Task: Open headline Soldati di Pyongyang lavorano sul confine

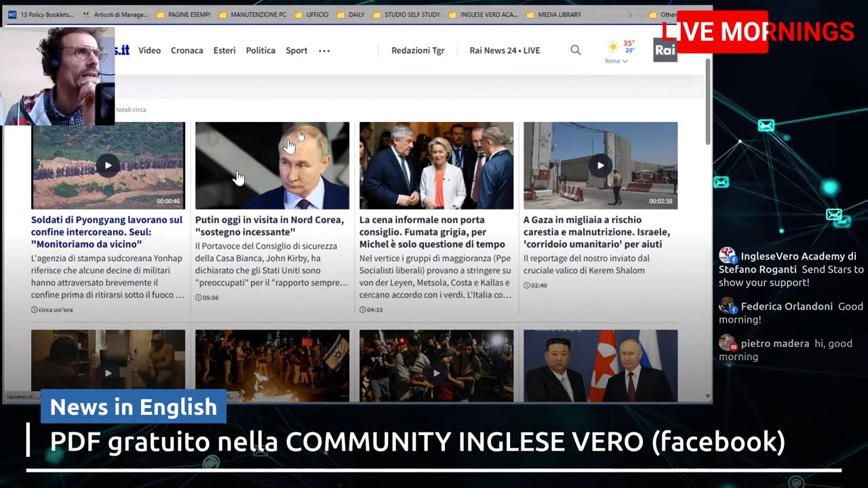Action: [x=107, y=232]
